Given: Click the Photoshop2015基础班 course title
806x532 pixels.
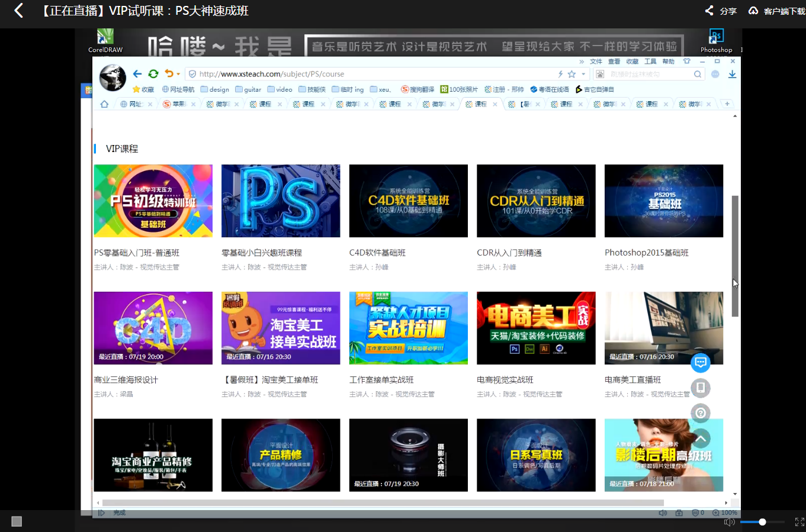Looking at the screenshot, I should coord(647,253).
